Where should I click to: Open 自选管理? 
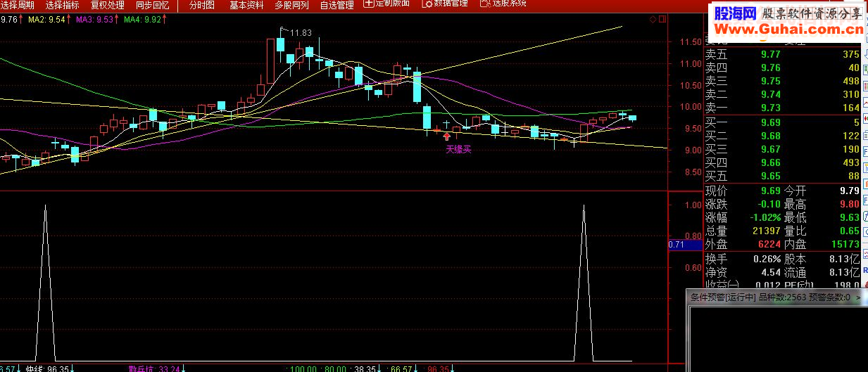[337, 4]
